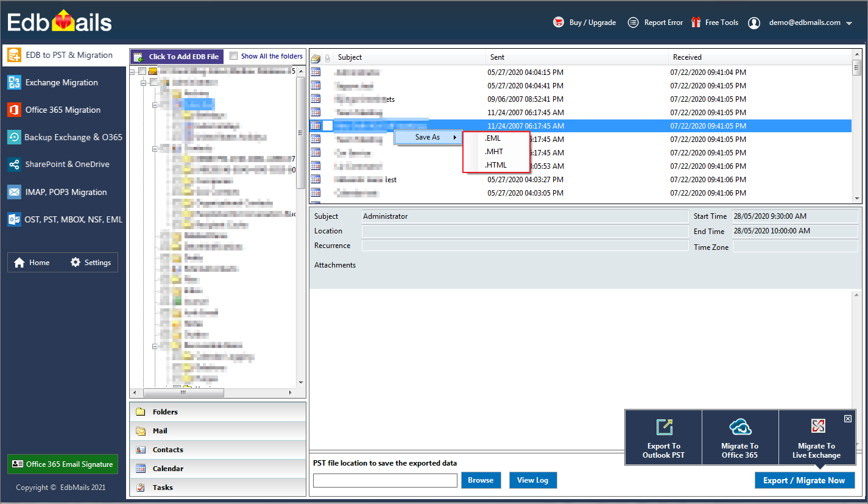Select the Exchange Migration sidebar icon
This screenshot has width=868, height=504.
tap(14, 83)
